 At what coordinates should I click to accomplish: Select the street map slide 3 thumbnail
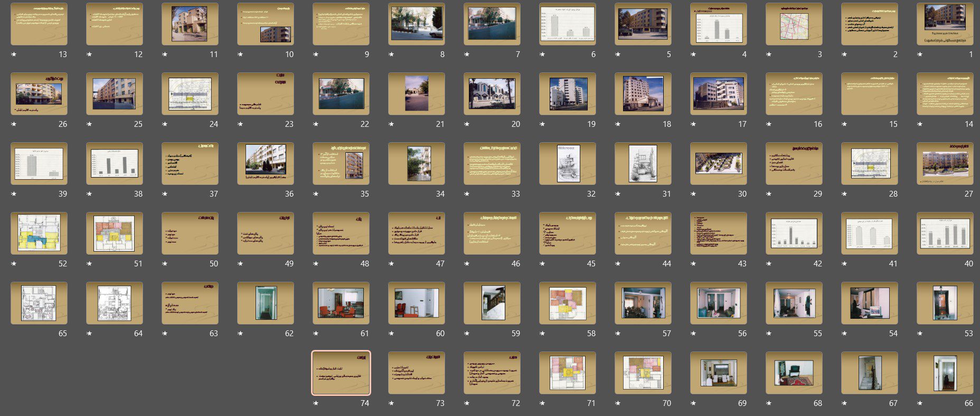(x=794, y=24)
